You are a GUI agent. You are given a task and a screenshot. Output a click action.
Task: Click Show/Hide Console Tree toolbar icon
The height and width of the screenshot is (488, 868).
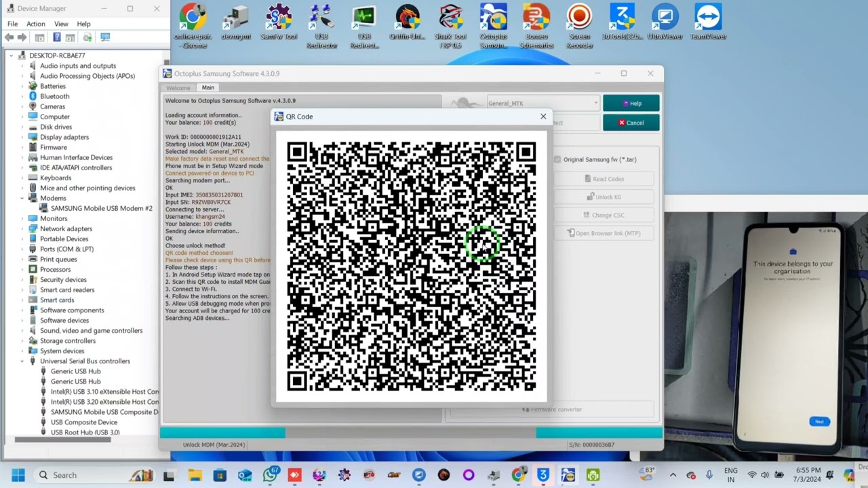40,37
